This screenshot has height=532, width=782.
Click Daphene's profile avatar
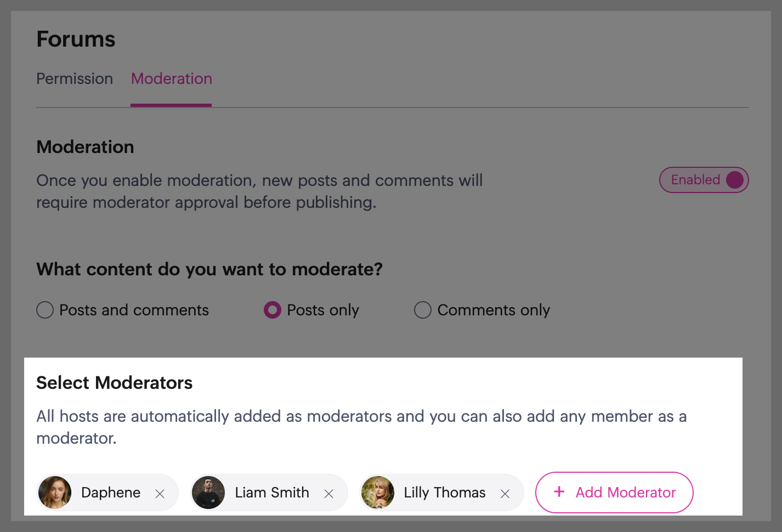pyautogui.click(x=55, y=493)
